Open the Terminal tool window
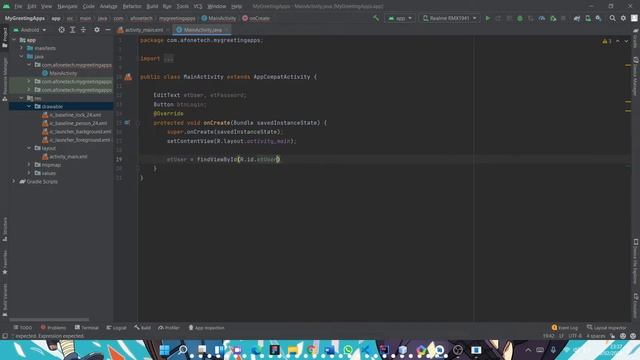Image resolution: width=640 pixels, height=360 pixels. [87, 328]
